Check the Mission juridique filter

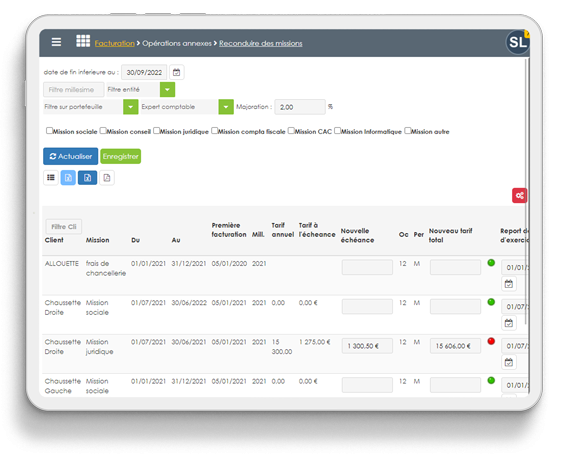tap(156, 131)
